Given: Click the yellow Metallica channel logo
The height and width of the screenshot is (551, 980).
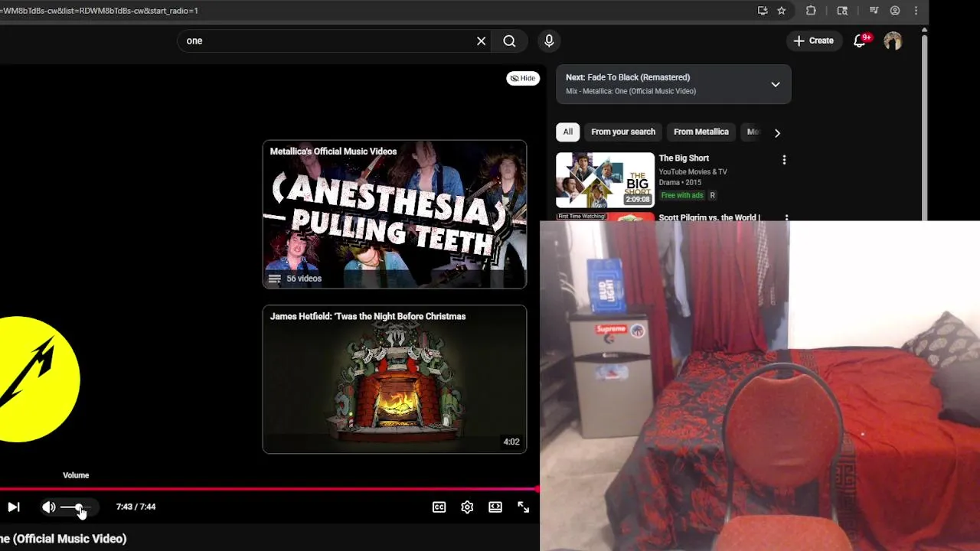Looking at the screenshot, I should coord(38,380).
